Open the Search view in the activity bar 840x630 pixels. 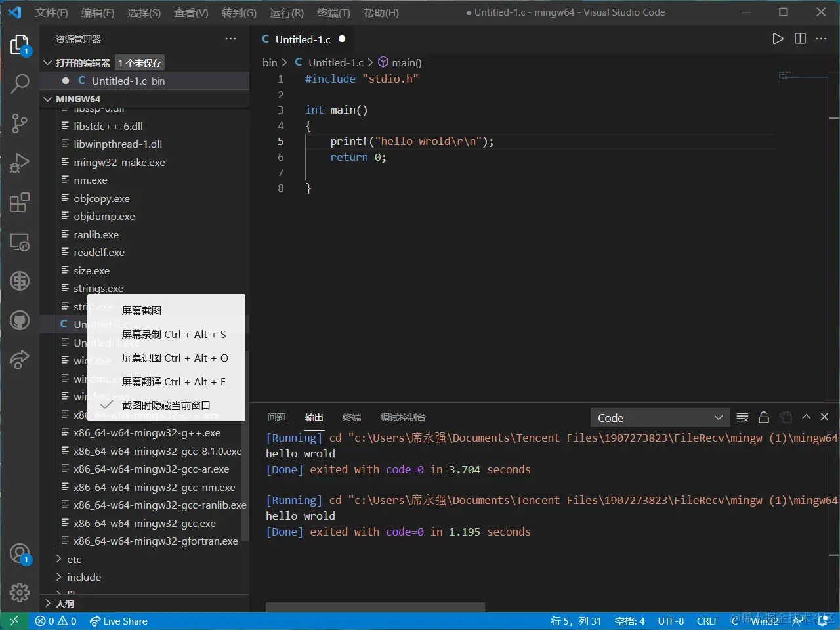20,83
